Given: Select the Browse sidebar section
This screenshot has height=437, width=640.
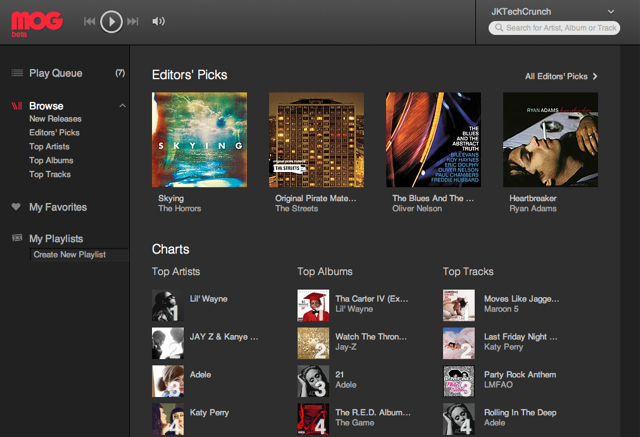Looking at the screenshot, I should pyautogui.click(x=46, y=106).
